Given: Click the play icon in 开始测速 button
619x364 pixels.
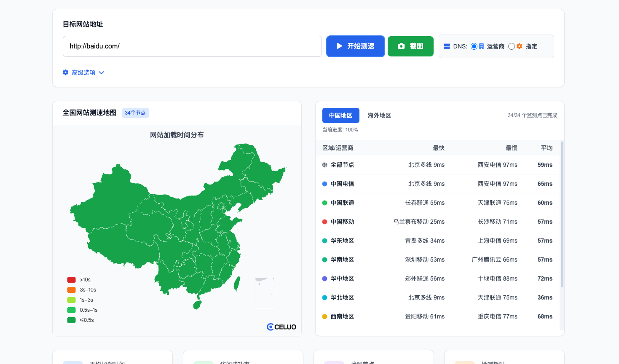Looking at the screenshot, I should [x=339, y=46].
